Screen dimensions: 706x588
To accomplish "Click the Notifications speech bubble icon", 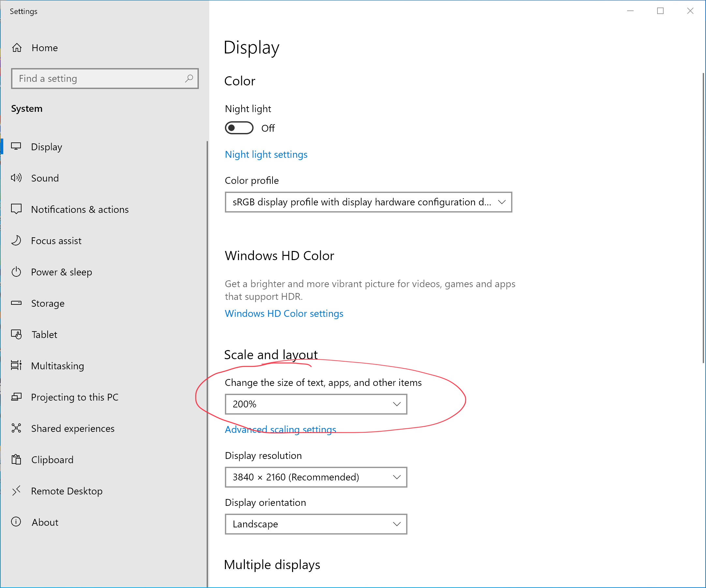I will click(16, 209).
